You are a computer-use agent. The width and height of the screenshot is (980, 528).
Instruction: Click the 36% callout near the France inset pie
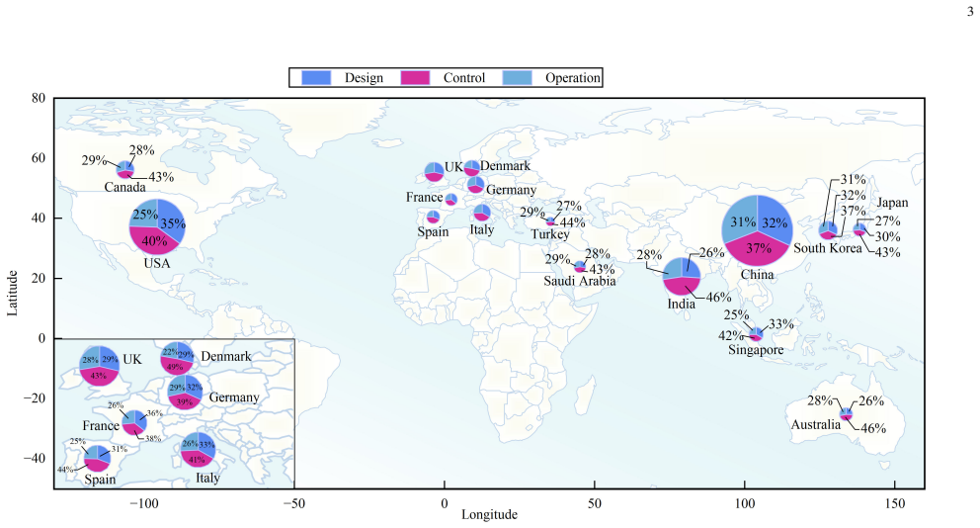154,413
